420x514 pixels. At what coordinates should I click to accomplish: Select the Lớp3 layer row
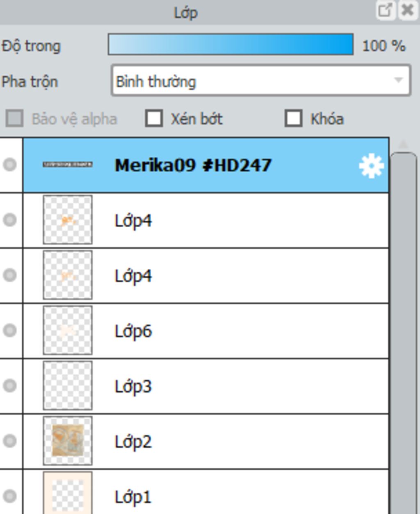coord(206,386)
